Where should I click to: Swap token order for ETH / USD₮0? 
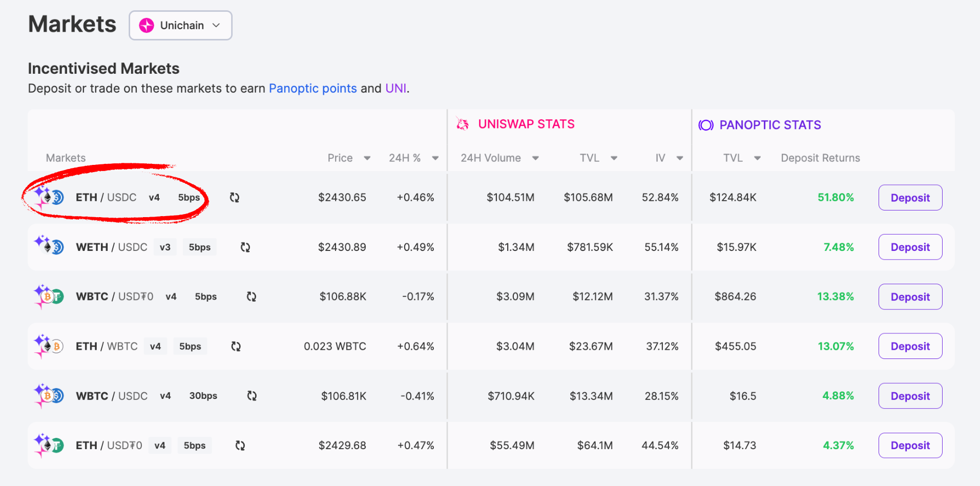tap(240, 446)
